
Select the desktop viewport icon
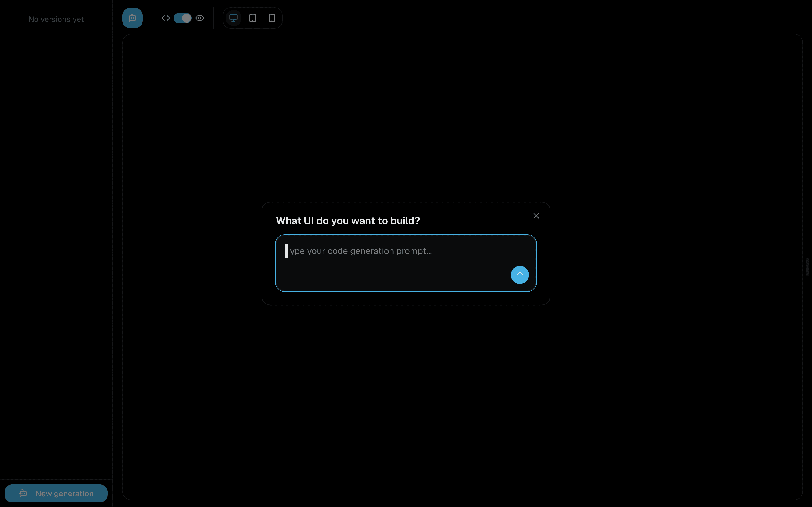tap(233, 18)
